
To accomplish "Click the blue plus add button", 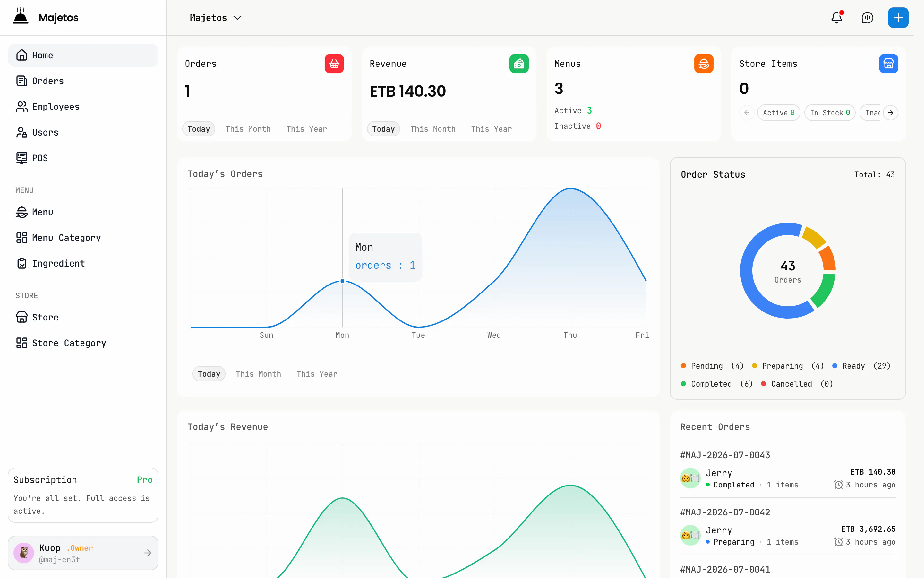I will (x=898, y=18).
